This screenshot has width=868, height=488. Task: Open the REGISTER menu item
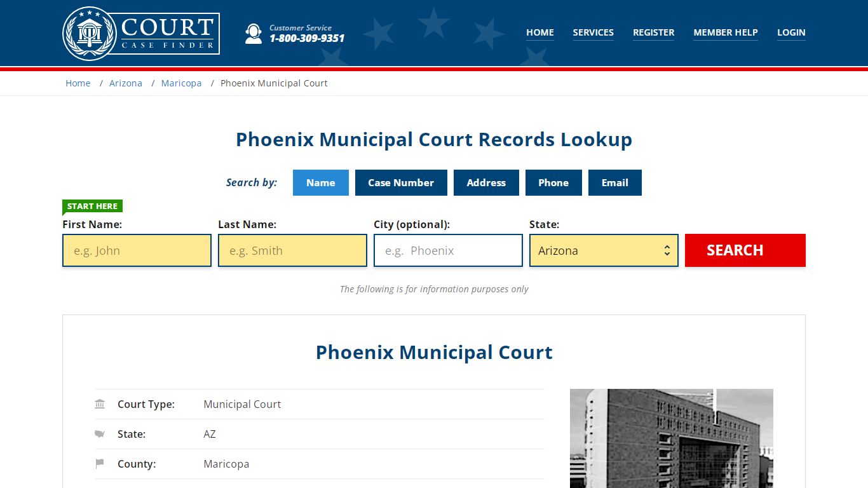[654, 32]
